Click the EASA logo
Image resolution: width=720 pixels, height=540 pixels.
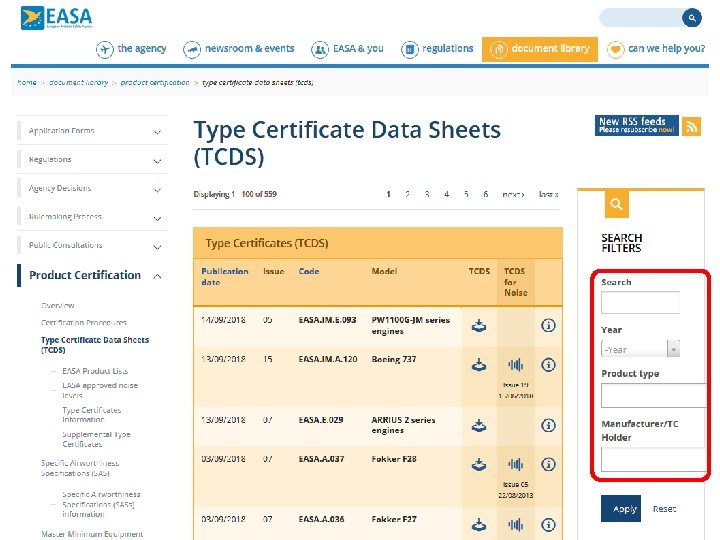point(56,18)
